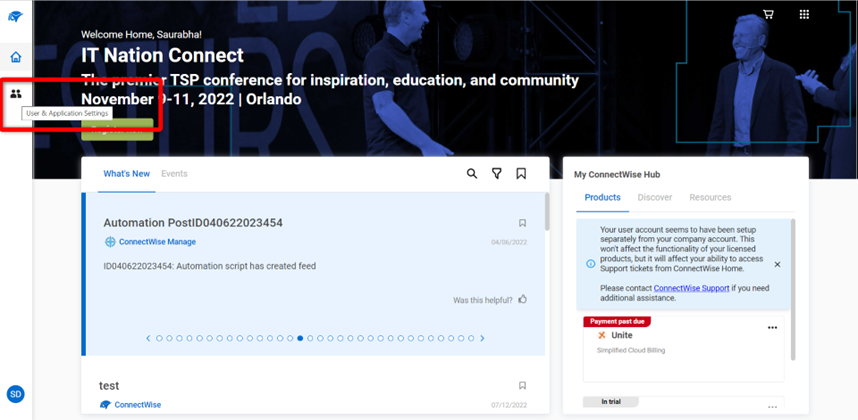Go to previous carousel post
Image resolution: width=858 pixels, height=420 pixels.
(148, 339)
